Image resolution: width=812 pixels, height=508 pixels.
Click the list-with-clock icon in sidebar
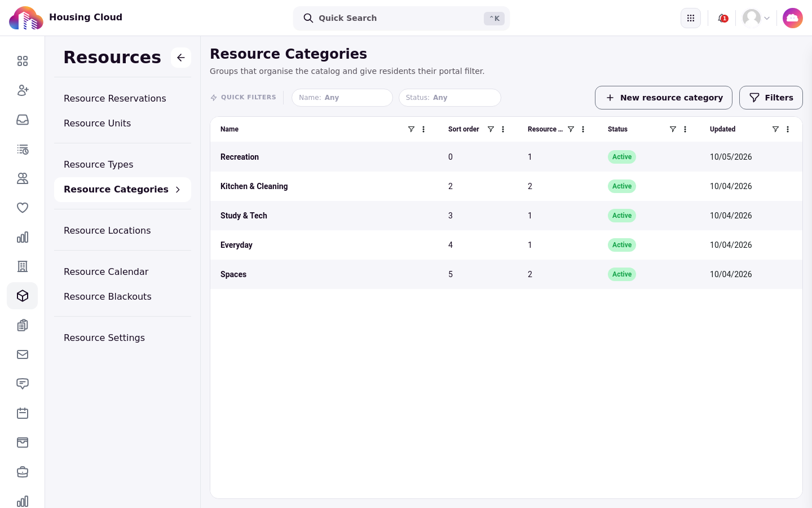(x=23, y=149)
